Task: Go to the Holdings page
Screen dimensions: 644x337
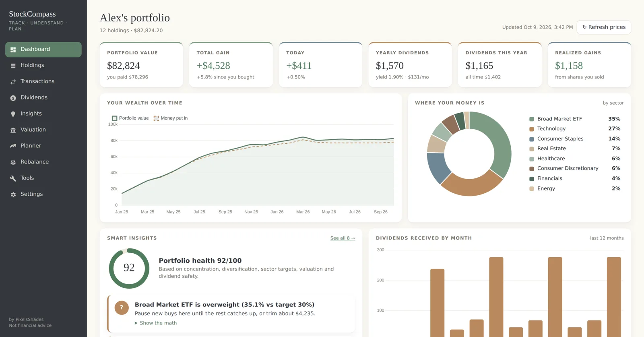Action: (x=43, y=65)
